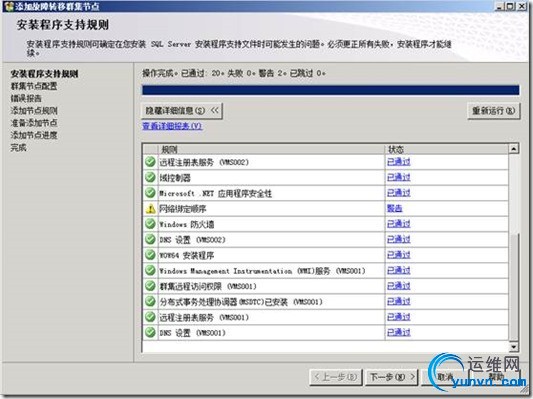Maximize the wizard window
Viewport: 533px width, 399px height.
[x=510, y=6]
